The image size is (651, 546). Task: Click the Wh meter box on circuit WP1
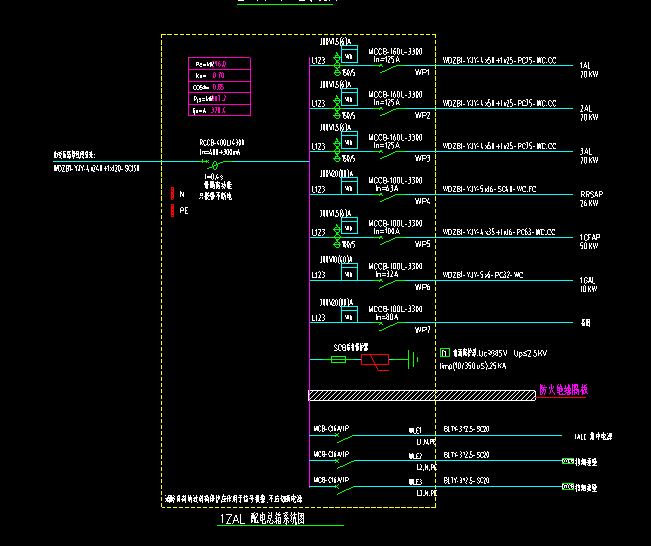tap(349, 55)
